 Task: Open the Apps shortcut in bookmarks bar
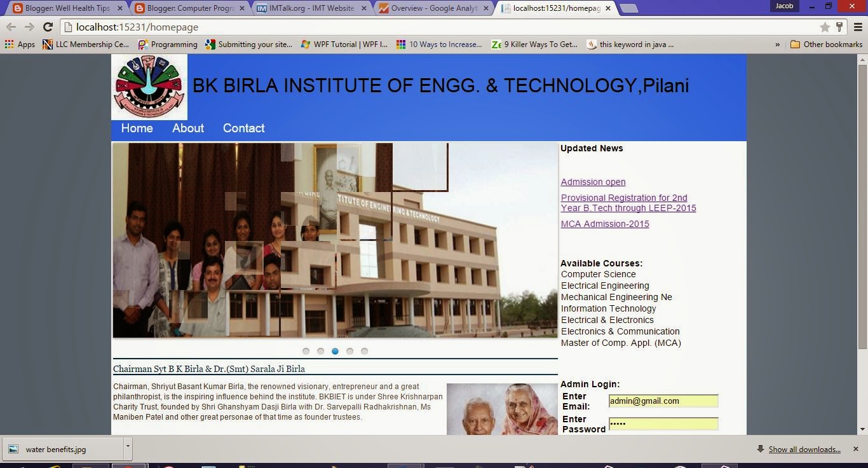(x=20, y=45)
